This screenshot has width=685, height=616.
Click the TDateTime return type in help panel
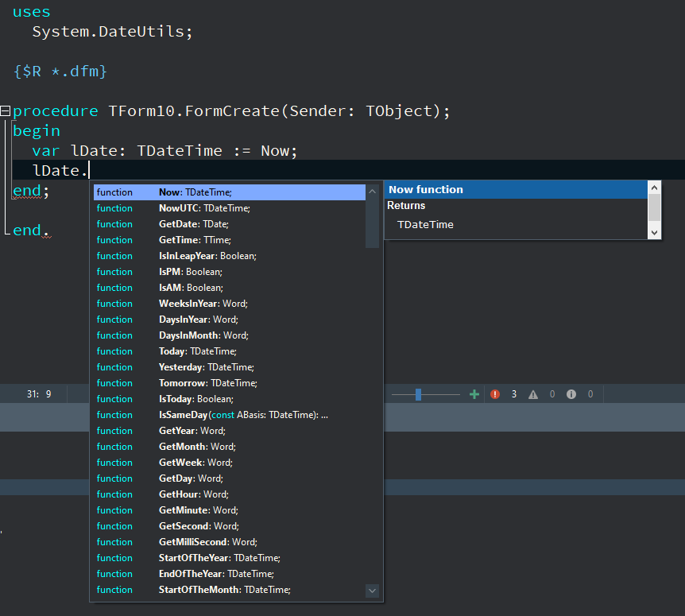[x=425, y=225]
